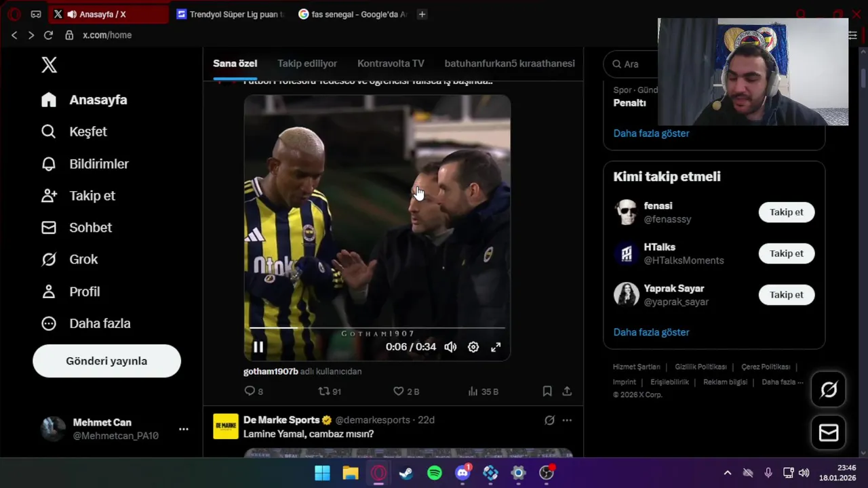Open fenasi profile avatar
This screenshot has height=488, width=868.
[626, 212]
